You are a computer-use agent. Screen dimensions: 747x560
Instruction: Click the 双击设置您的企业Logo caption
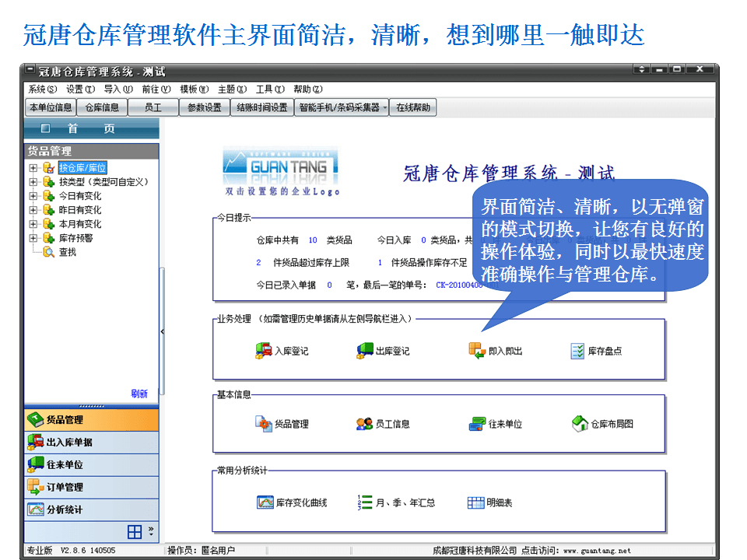point(282,191)
